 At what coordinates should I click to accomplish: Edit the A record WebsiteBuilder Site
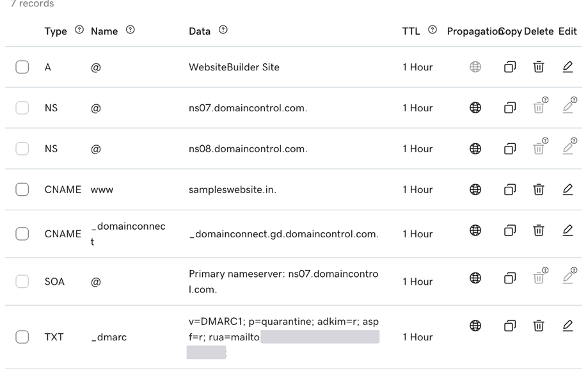568,67
